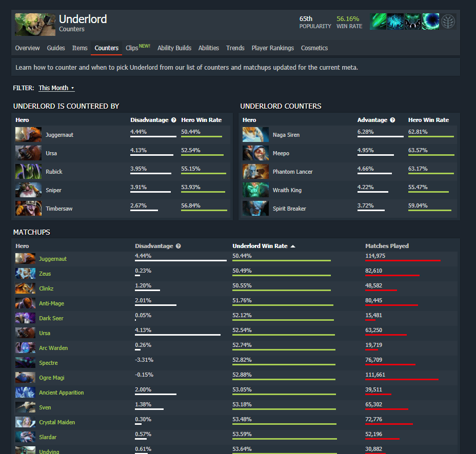Sort matchups by Matches Played header
Viewport: 476px width, 454px height.
point(387,246)
